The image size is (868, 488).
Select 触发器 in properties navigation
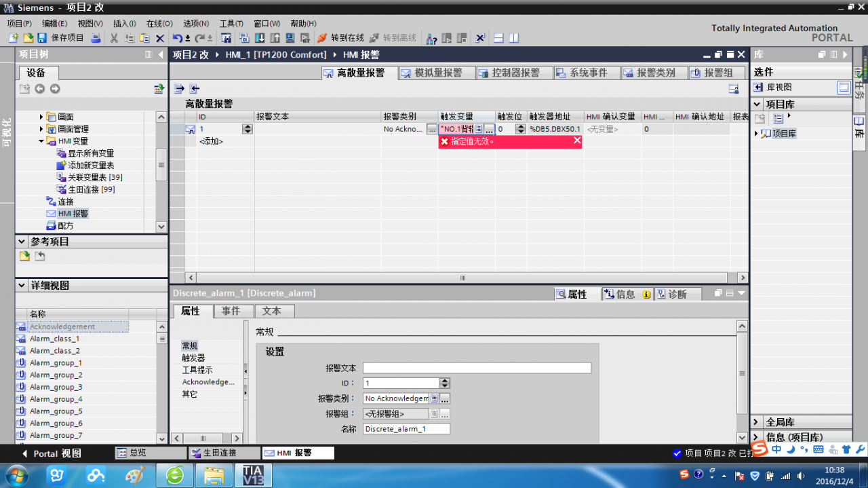click(x=193, y=358)
